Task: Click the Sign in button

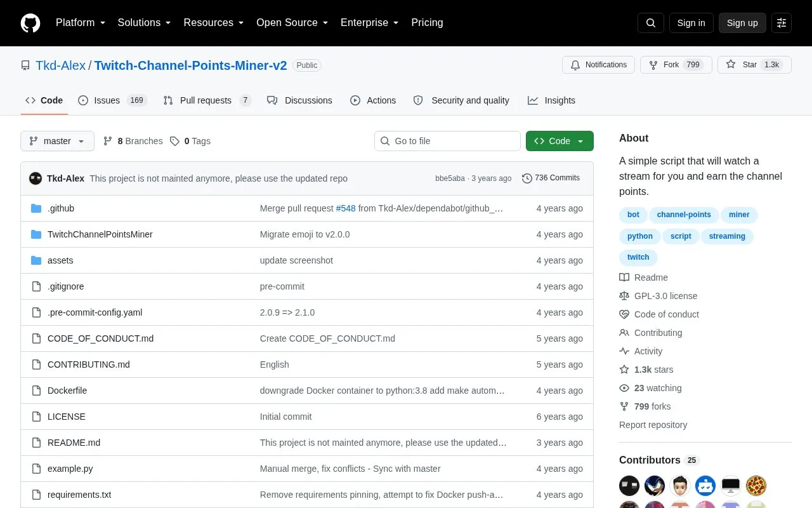Action: point(691,23)
